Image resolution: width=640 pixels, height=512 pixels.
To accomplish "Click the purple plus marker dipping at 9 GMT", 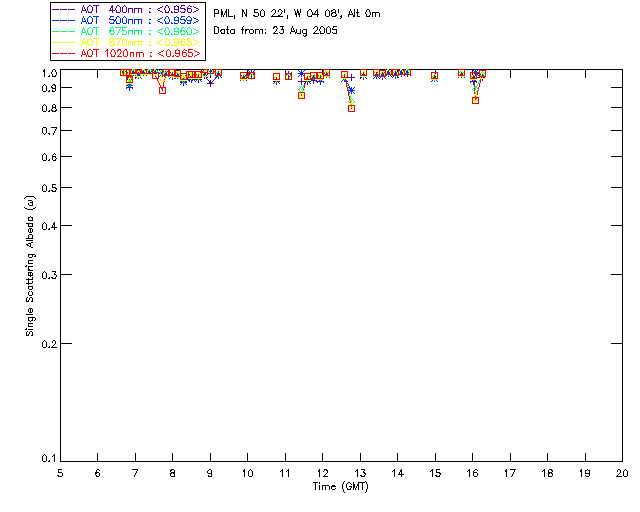I will pyautogui.click(x=210, y=83).
